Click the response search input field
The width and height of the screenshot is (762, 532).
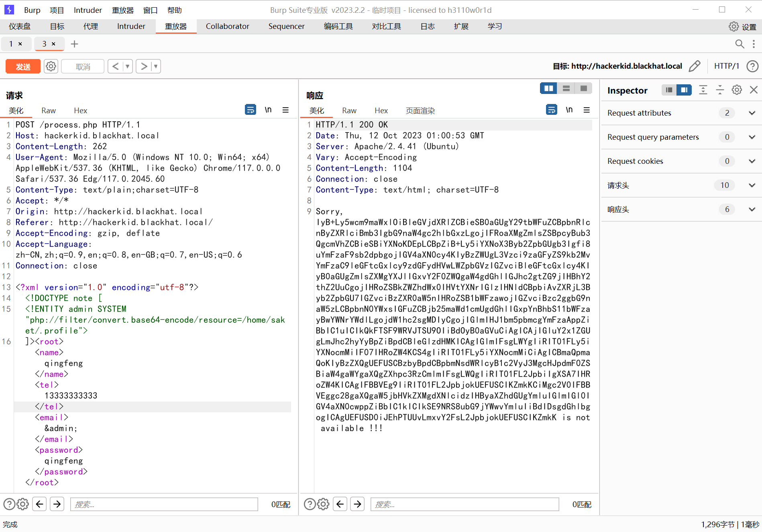tap(465, 504)
